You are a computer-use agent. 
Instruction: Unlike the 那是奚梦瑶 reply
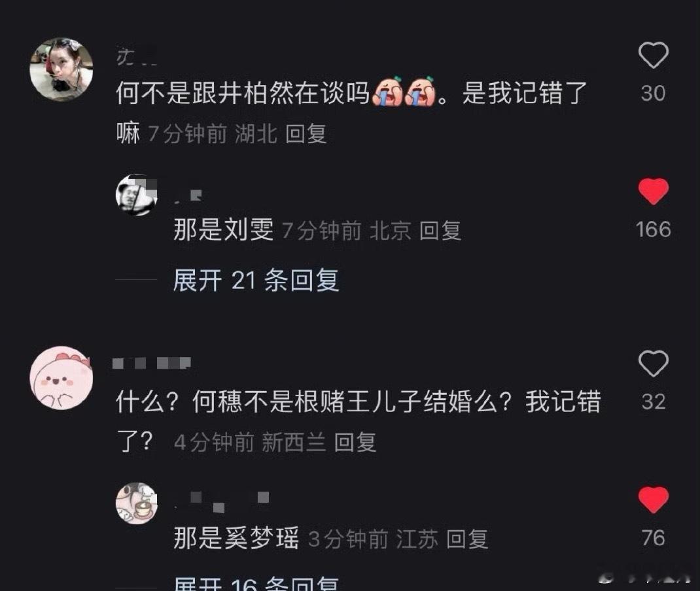[653, 499]
